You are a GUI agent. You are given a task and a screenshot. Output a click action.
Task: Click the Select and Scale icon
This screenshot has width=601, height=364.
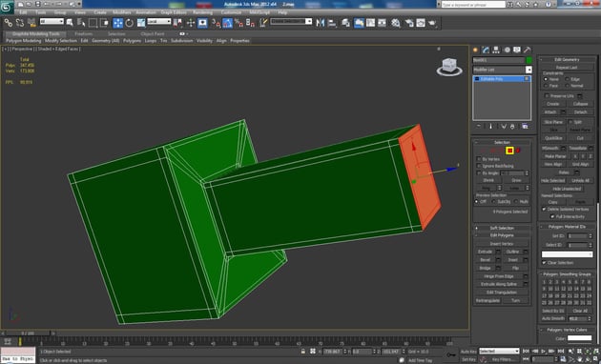click(141, 23)
